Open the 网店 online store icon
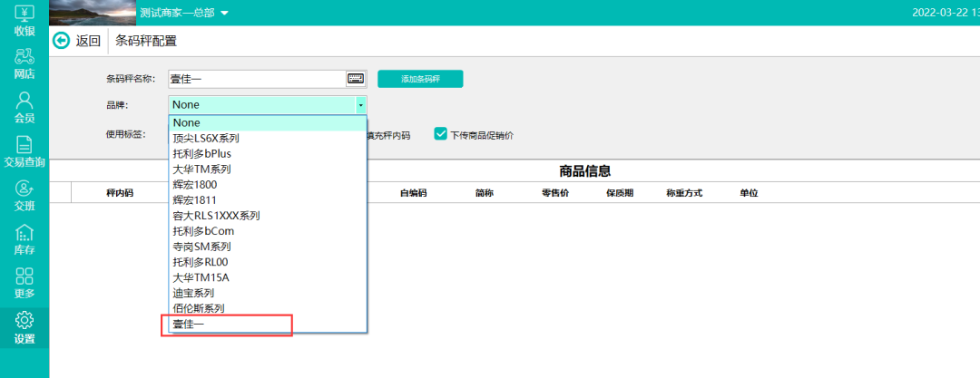The image size is (980, 378). (x=24, y=63)
